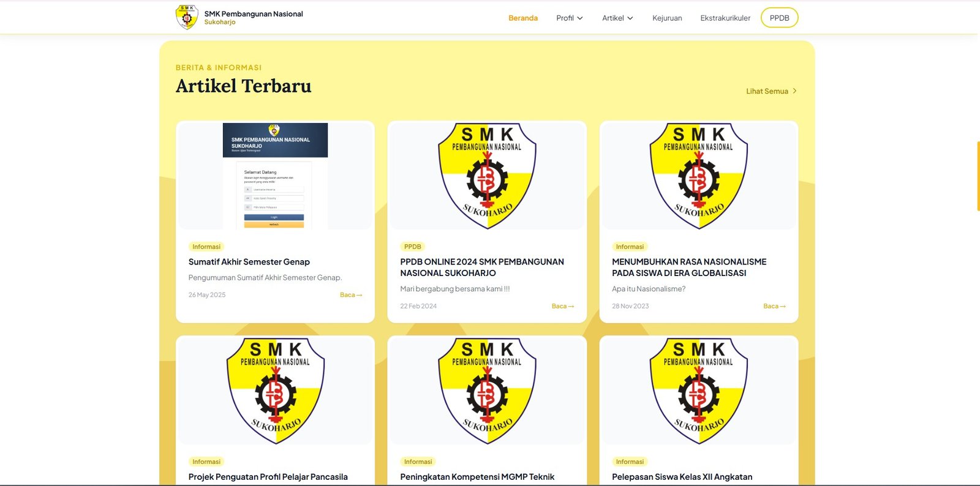Image resolution: width=980 pixels, height=486 pixels.
Task: Click the PPDB tag on PPDB ONLINE article
Action: (412, 247)
